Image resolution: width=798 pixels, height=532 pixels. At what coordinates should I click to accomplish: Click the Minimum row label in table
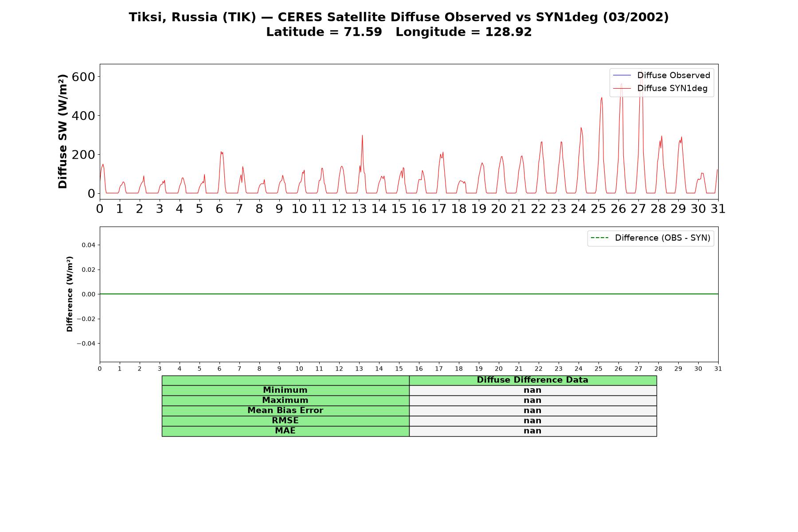[285, 390]
